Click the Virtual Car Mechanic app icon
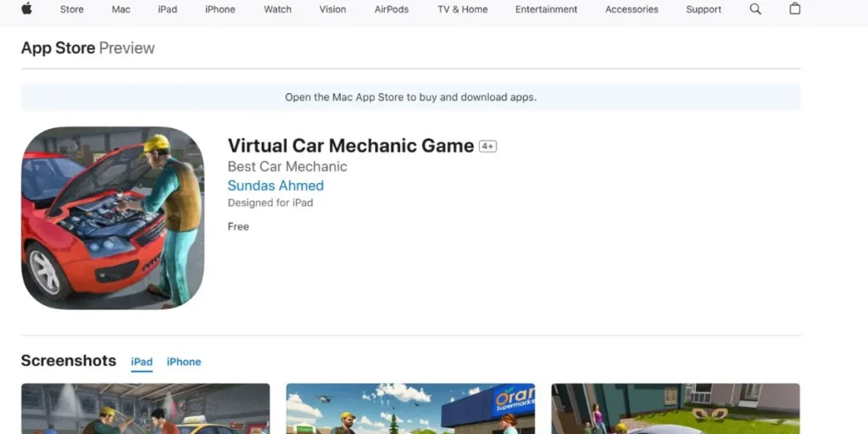This screenshot has height=434, width=868. [113, 218]
